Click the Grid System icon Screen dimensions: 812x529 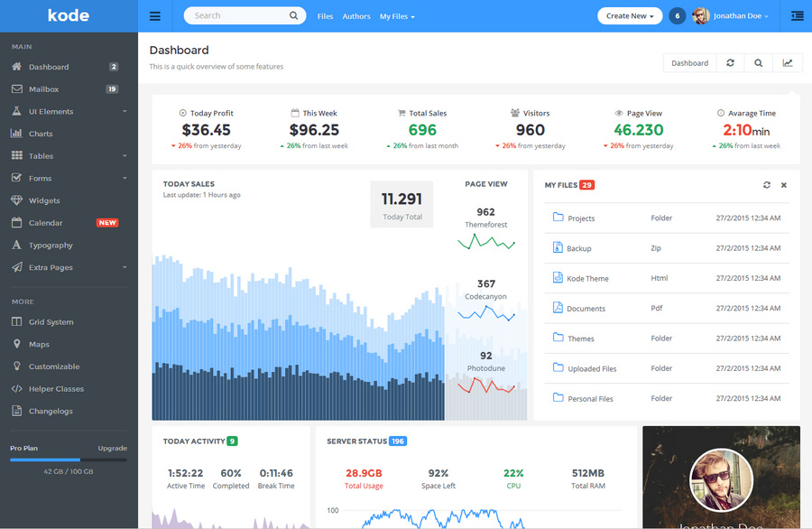pyautogui.click(x=16, y=321)
